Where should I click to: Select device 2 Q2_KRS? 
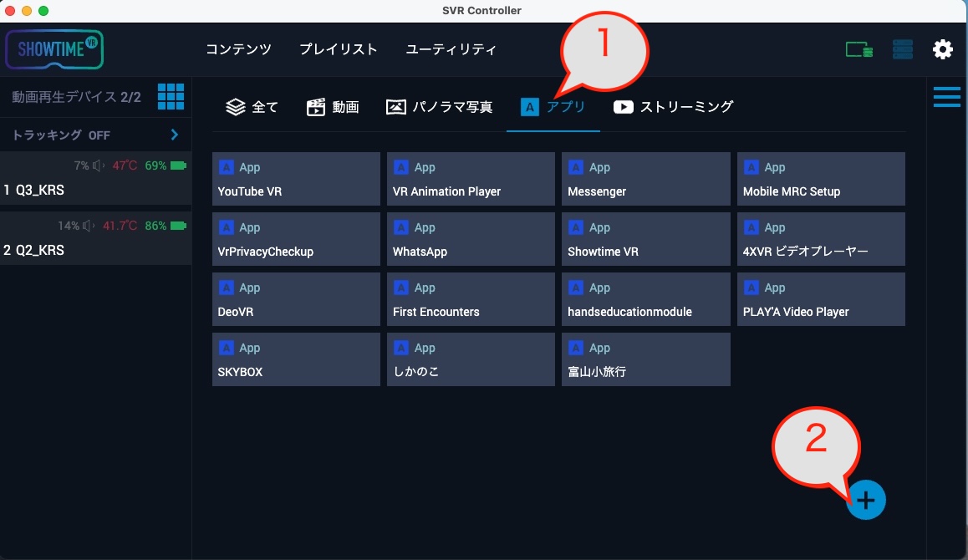pyautogui.click(x=95, y=238)
